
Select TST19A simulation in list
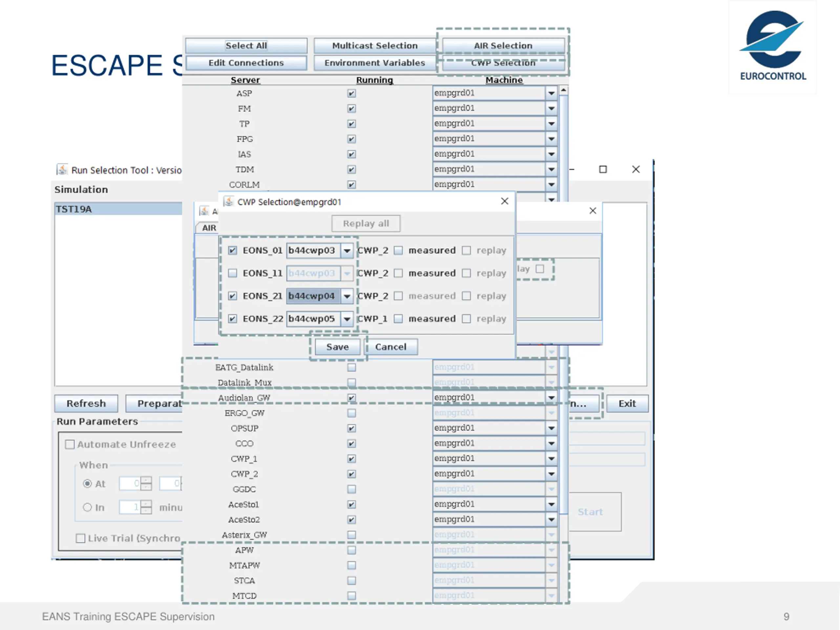point(118,209)
